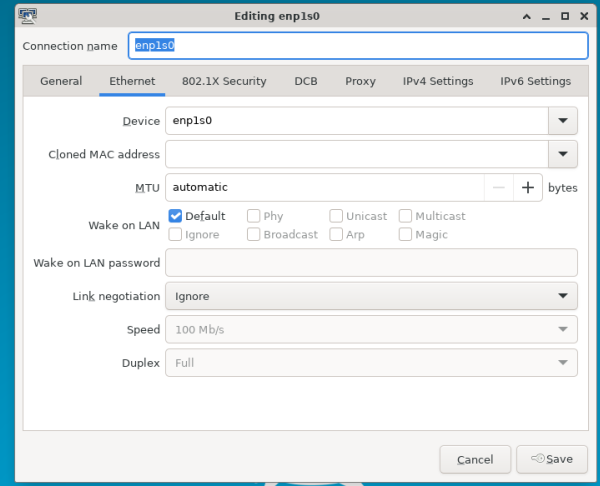The height and width of the screenshot is (486, 600).
Task: Uncheck the Default Wake on LAN checkbox
Action: pos(175,216)
